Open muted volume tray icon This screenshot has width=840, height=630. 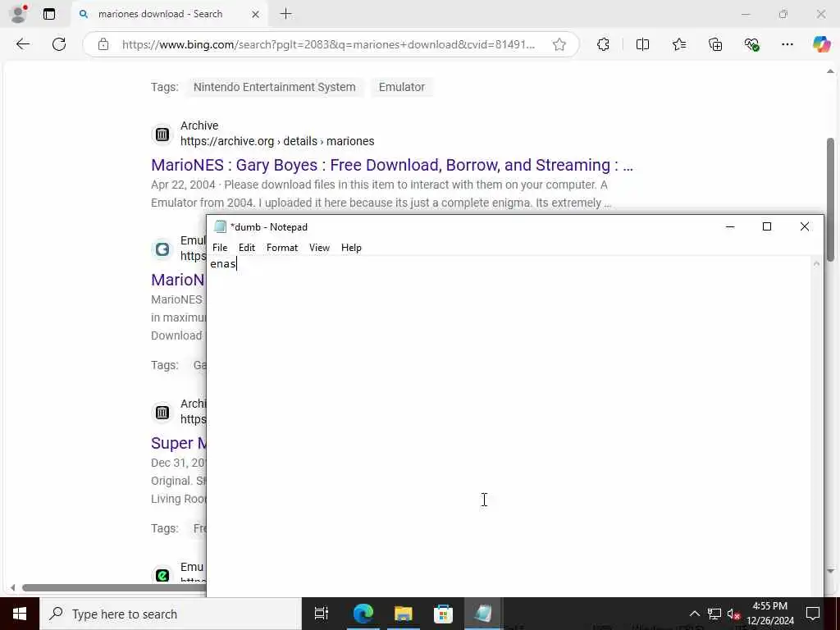click(733, 614)
